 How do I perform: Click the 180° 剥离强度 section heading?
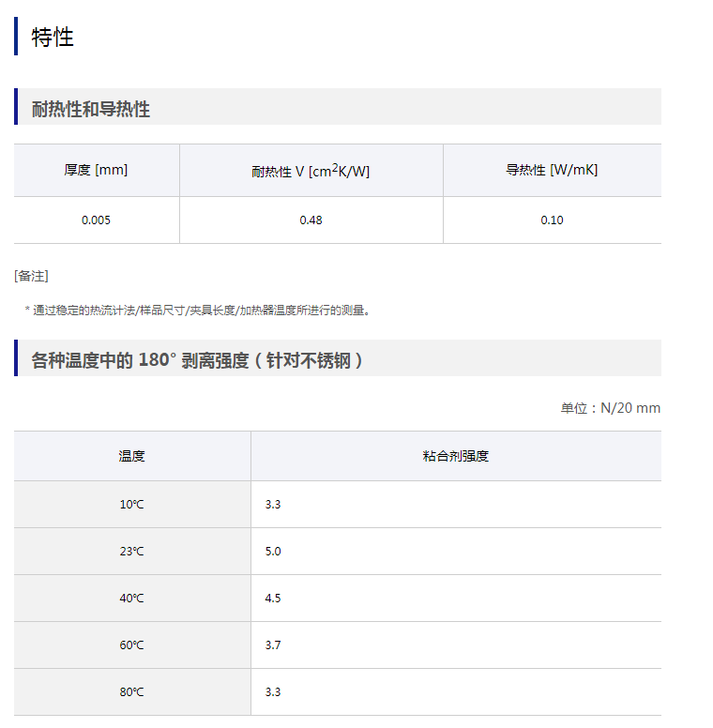197,359
